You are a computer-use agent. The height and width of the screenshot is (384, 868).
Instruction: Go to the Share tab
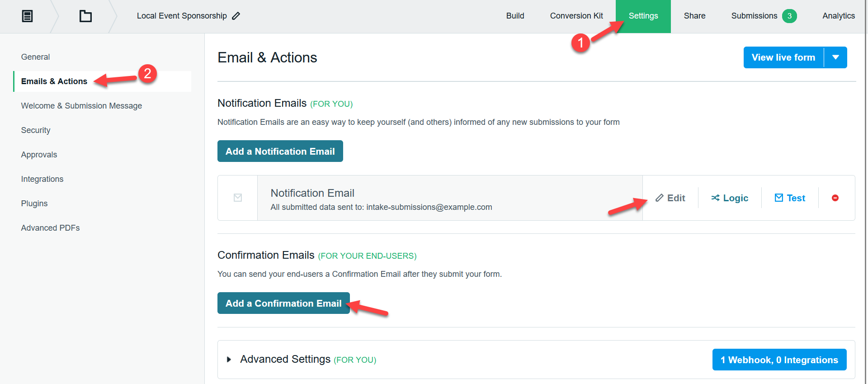pyautogui.click(x=694, y=16)
